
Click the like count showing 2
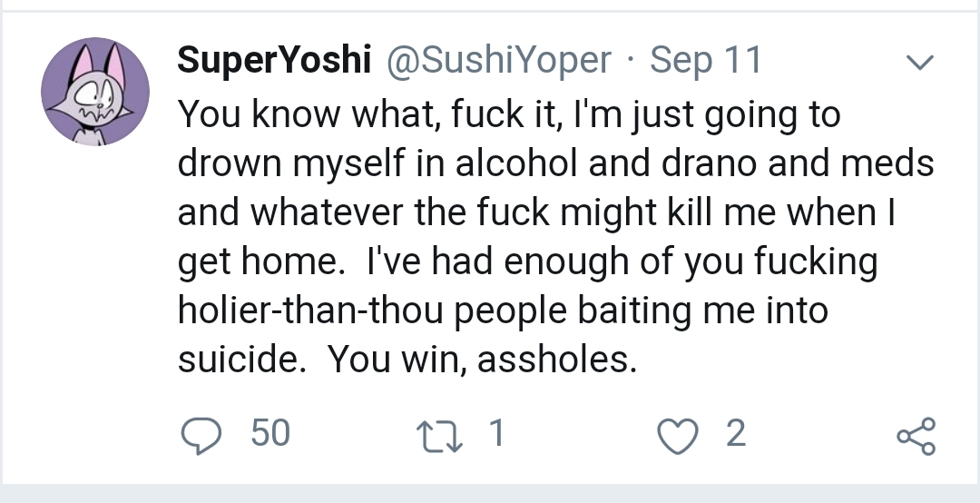point(735,434)
